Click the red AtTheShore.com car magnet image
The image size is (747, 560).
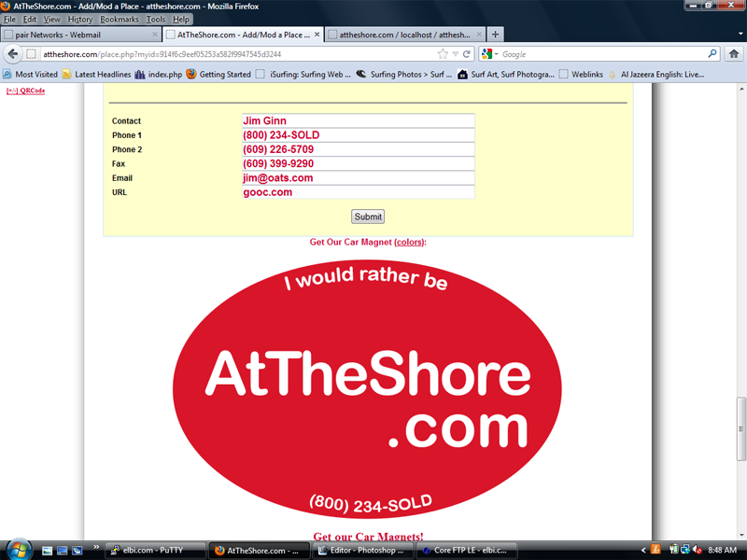click(x=367, y=389)
